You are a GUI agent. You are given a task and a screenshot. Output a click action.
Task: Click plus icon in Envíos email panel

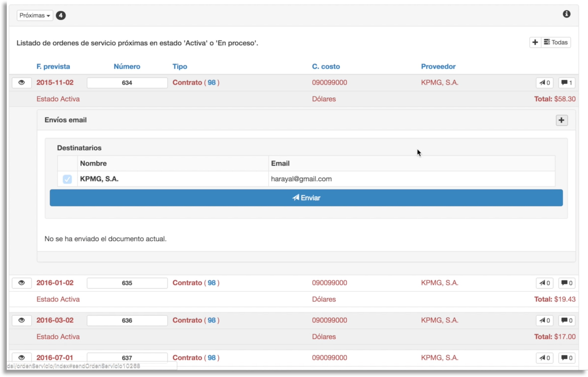click(561, 120)
